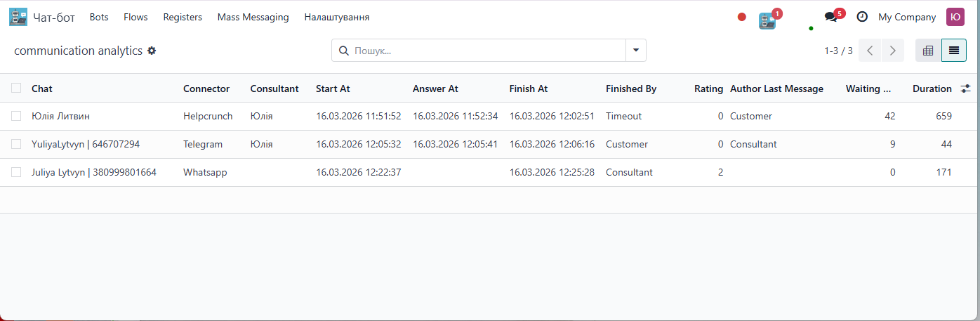This screenshot has height=321, width=980.
Task: Open the My Company switcher
Action: [x=907, y=17]
